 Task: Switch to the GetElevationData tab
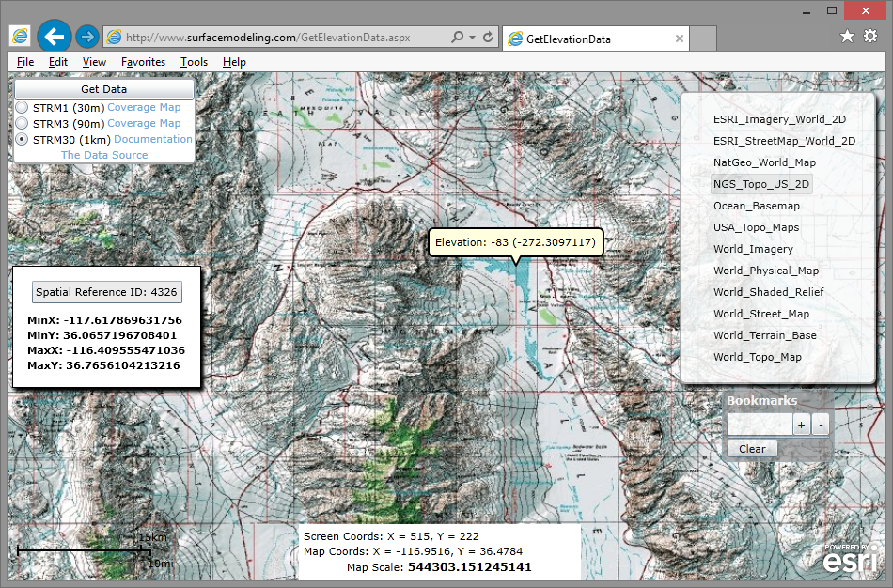595,39
